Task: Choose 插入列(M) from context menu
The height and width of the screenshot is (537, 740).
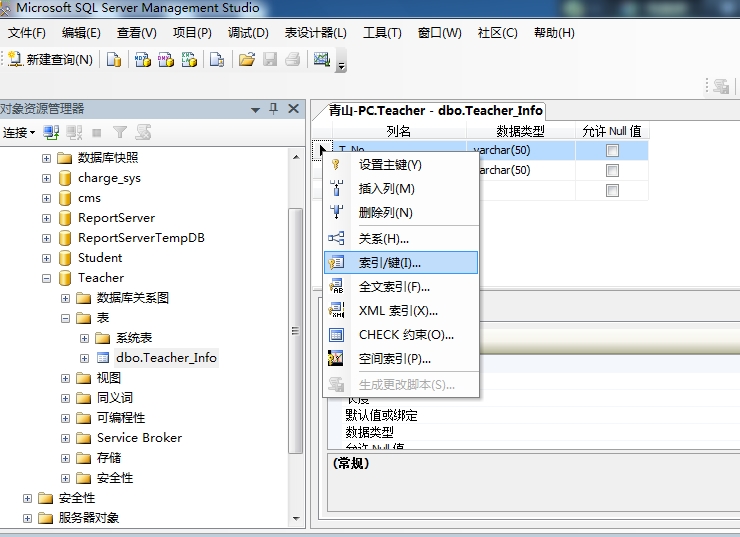Action: click(401, 189)
